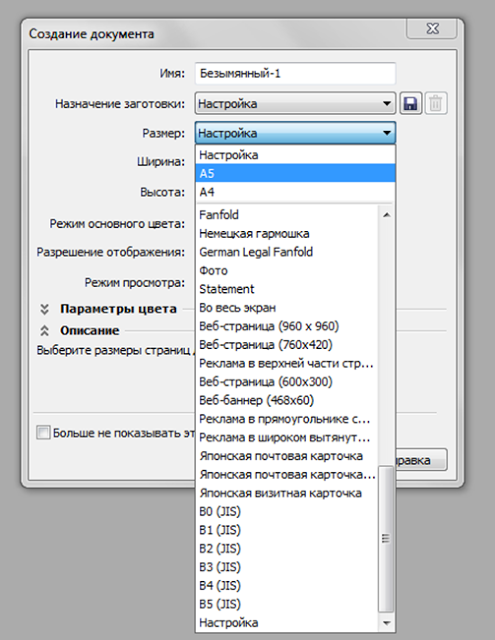Collapse the Описание section

[44, 331]
